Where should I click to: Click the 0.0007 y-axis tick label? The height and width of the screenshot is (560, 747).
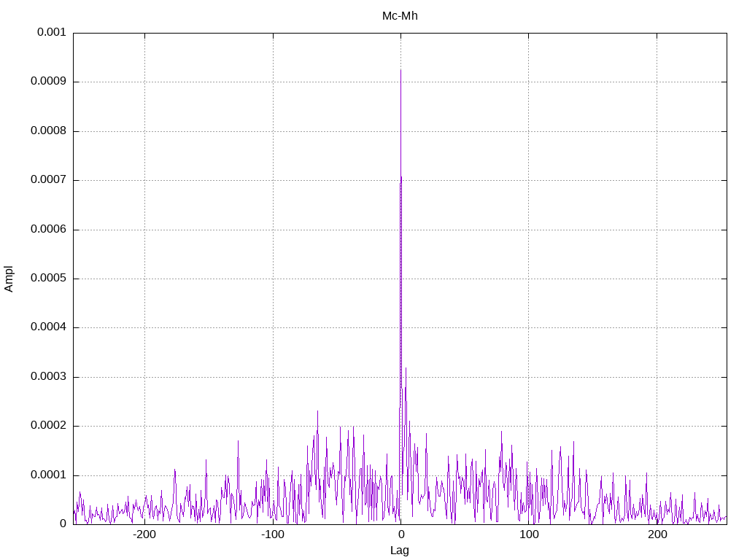tap(48, 180)
